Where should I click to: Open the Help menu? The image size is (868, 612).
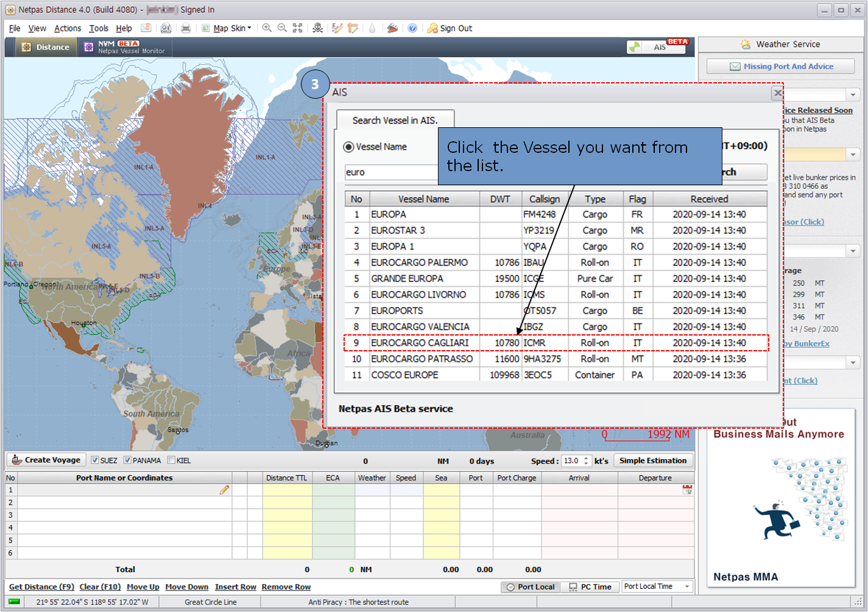[124, 28]
